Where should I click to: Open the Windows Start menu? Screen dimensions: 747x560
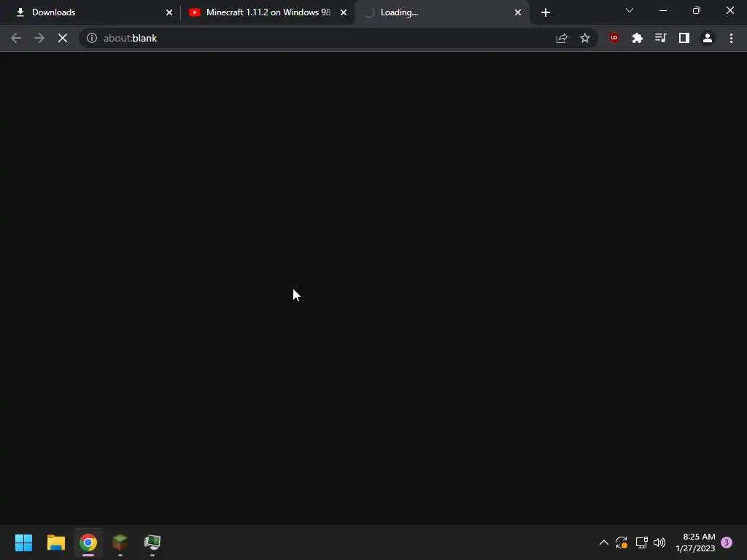tap(24, 542)
